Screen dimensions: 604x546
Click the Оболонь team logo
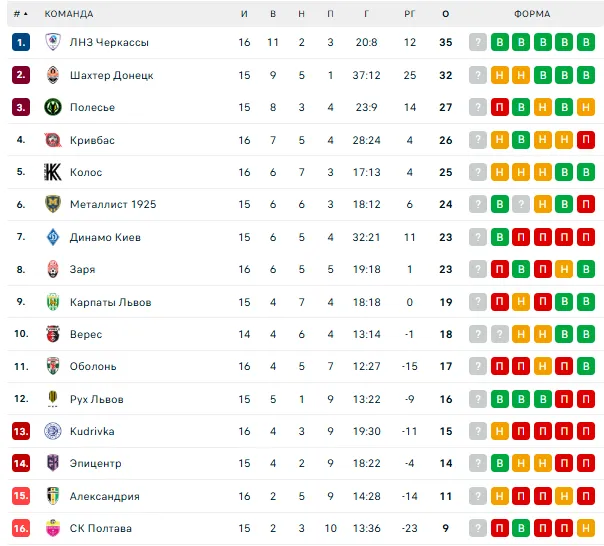point(53,366)
